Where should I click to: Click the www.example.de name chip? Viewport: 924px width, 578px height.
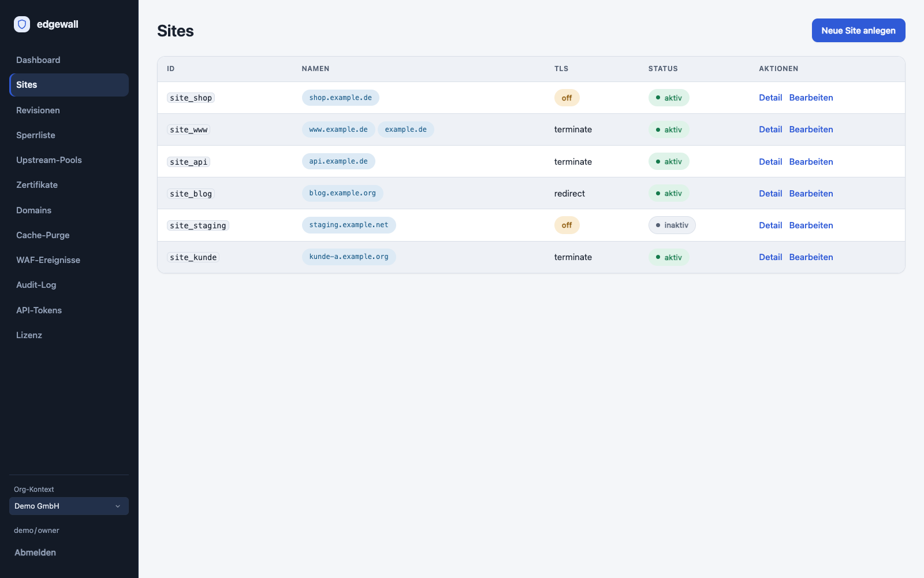[338, 129]
